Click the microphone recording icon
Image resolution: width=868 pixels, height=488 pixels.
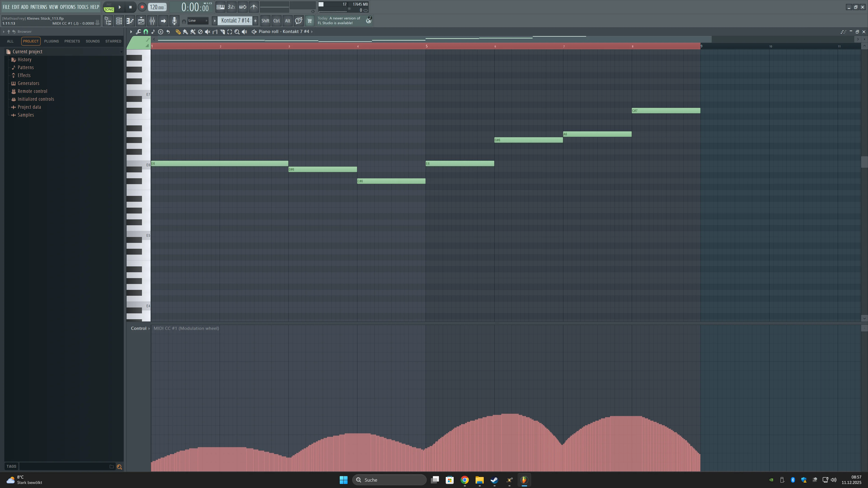point(174,21)
